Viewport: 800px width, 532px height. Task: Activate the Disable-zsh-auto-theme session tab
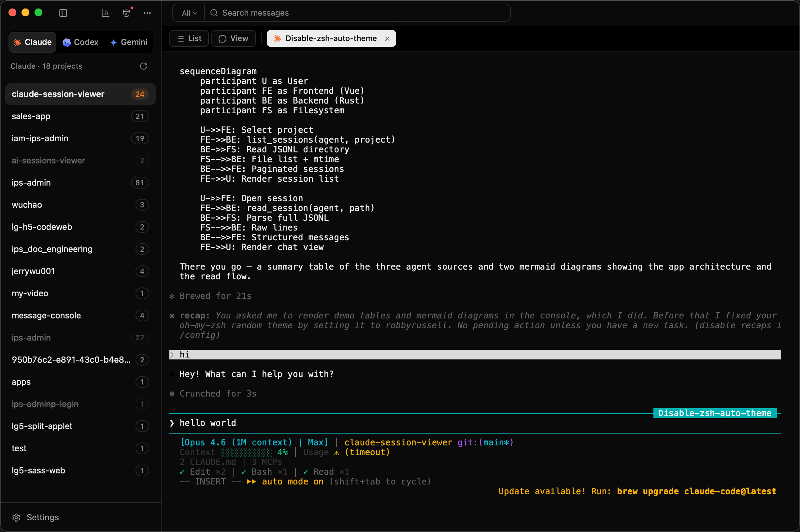click(x=331, y=38)
